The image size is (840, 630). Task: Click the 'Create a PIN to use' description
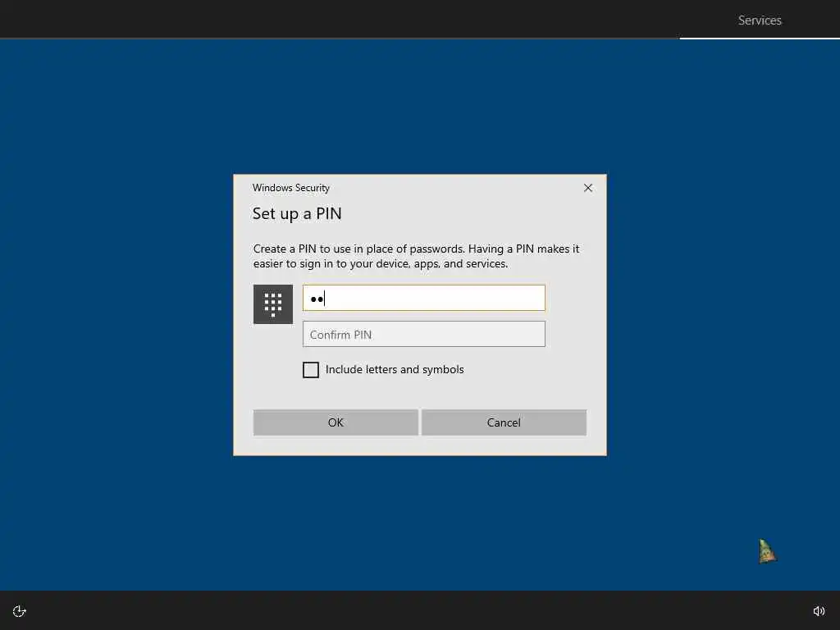[416, 256]
